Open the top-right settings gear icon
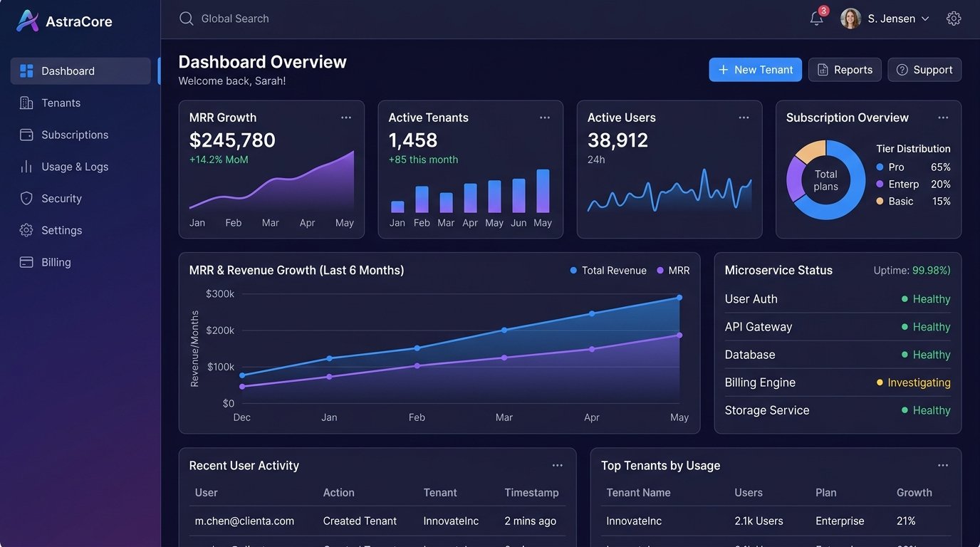 (954, 19)
